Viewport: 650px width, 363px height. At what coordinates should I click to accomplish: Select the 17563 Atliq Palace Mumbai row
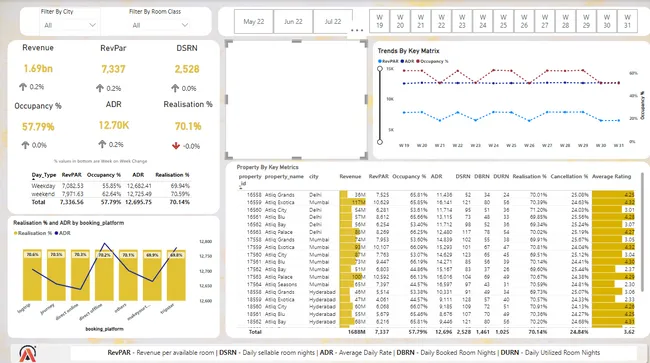pyautogui.click(x=437, y=277)
